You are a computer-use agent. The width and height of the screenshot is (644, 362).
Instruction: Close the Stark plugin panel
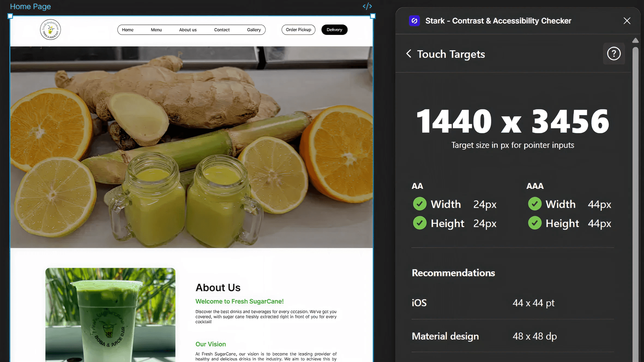coord(627,21)
